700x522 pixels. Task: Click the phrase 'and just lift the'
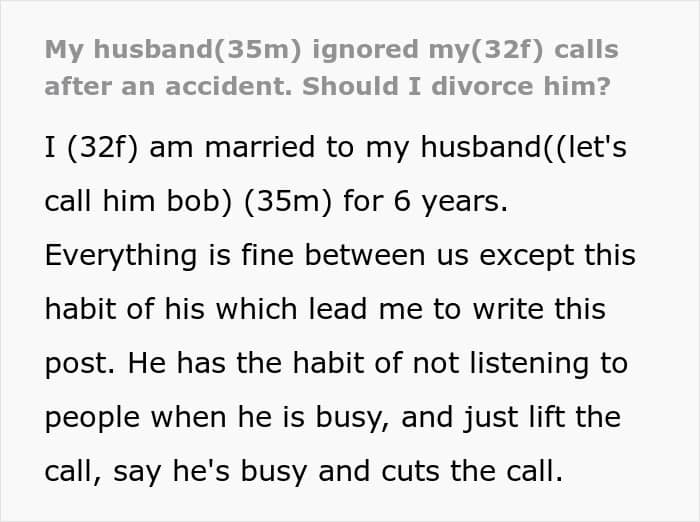[511, 418]
